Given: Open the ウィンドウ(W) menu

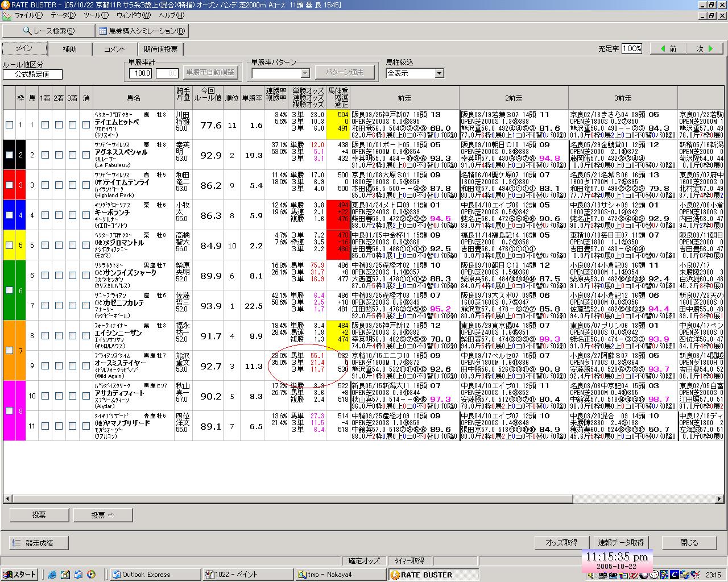Looking at the screenshot, I should (x=134, y=15).
